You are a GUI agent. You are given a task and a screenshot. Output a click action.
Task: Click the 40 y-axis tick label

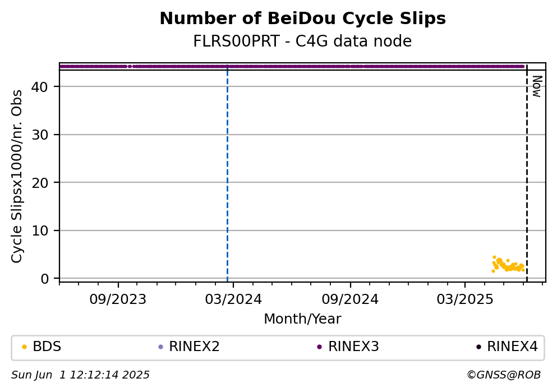(x=39, y=86)
